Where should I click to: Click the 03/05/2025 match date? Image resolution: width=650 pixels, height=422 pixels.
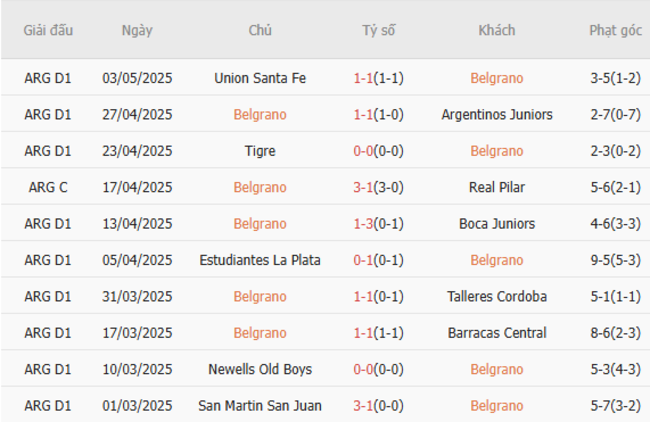(137, 78)
